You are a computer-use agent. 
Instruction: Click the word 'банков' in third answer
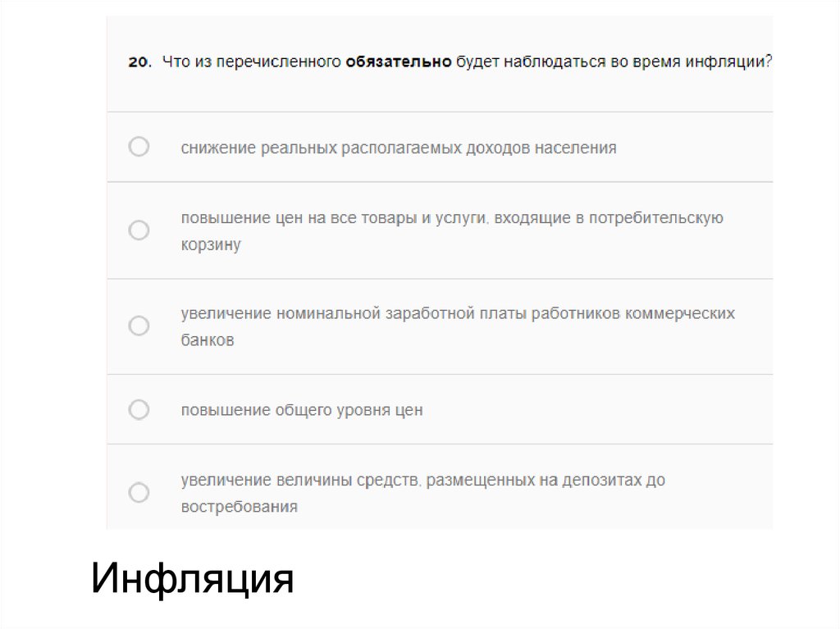pos(208,340)
